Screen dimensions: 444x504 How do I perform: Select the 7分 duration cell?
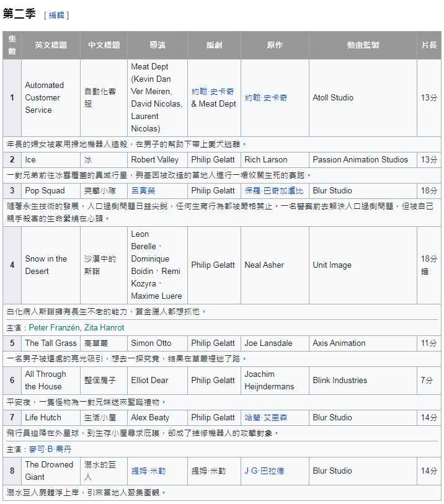pyautogui.click(x=429, y=380)
